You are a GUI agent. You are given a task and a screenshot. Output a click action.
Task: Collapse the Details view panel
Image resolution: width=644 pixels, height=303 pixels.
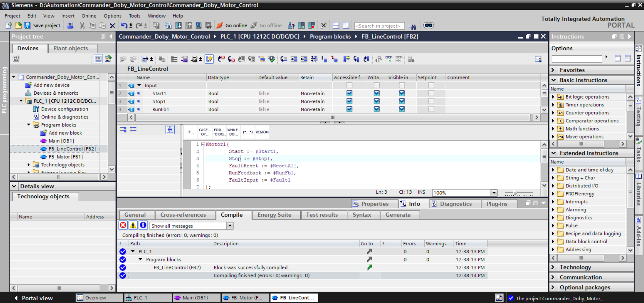point(14,186)
